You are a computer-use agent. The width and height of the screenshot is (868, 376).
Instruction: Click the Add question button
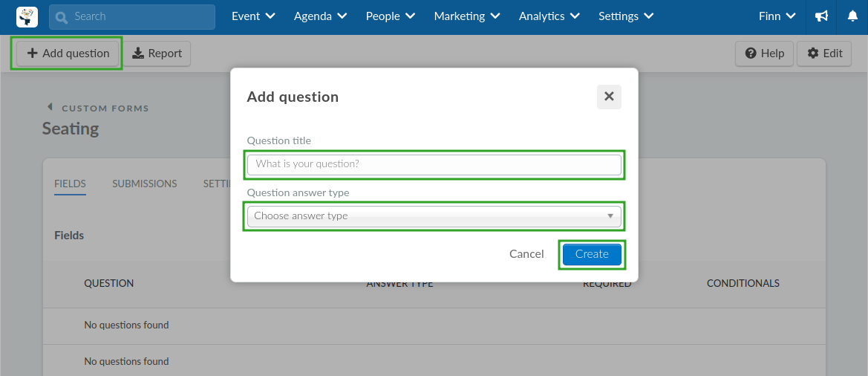coord(68,54)
